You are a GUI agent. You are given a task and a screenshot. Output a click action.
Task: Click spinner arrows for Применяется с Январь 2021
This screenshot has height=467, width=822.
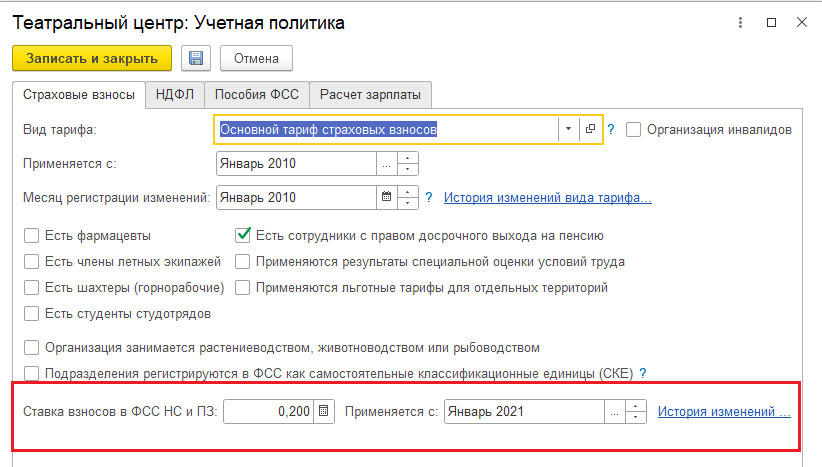coord(635,411)
